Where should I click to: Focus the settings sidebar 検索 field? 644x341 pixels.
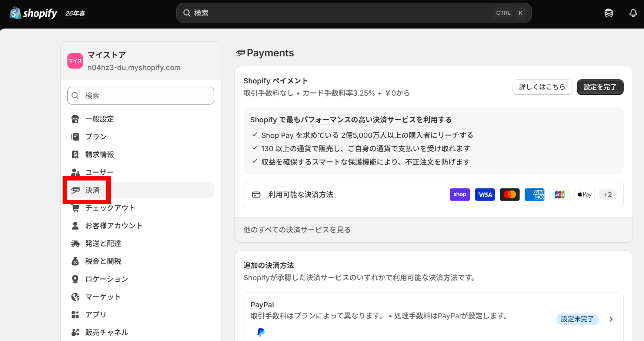click(x=141, y=96)
